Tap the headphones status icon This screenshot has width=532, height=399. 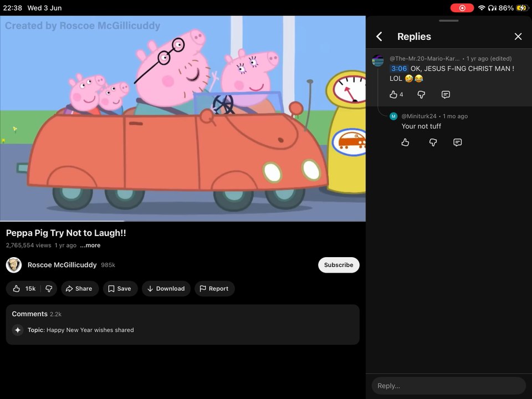coord(492,8)
